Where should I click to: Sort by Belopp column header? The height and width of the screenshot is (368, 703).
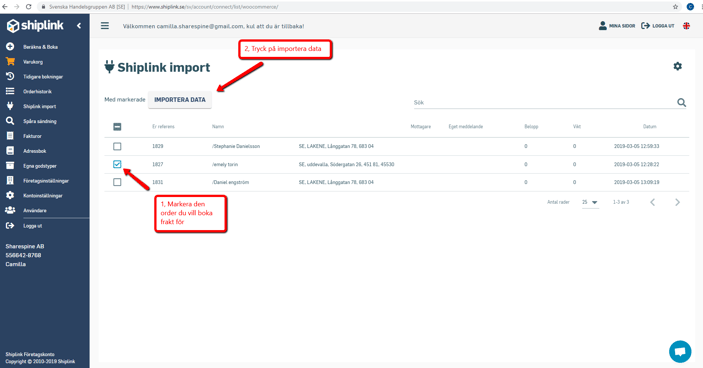pos(531,127)
